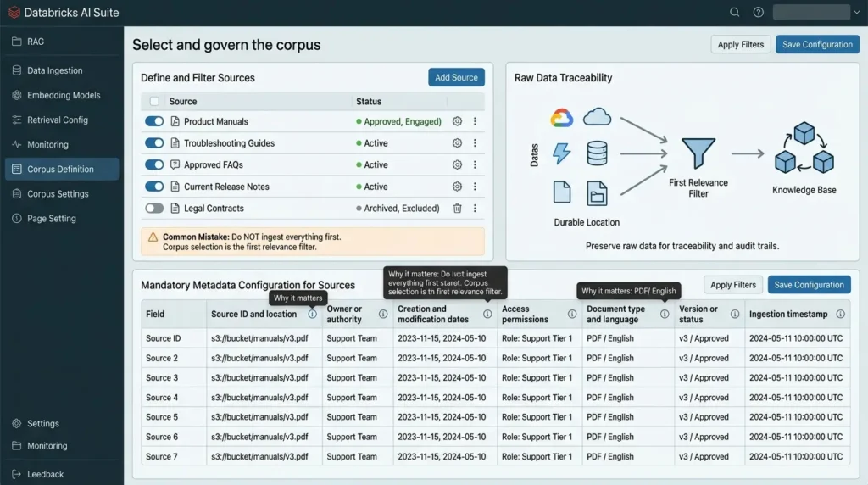
Task: Click info icon beside Ingestion timestamp
Action: [840, 314]
